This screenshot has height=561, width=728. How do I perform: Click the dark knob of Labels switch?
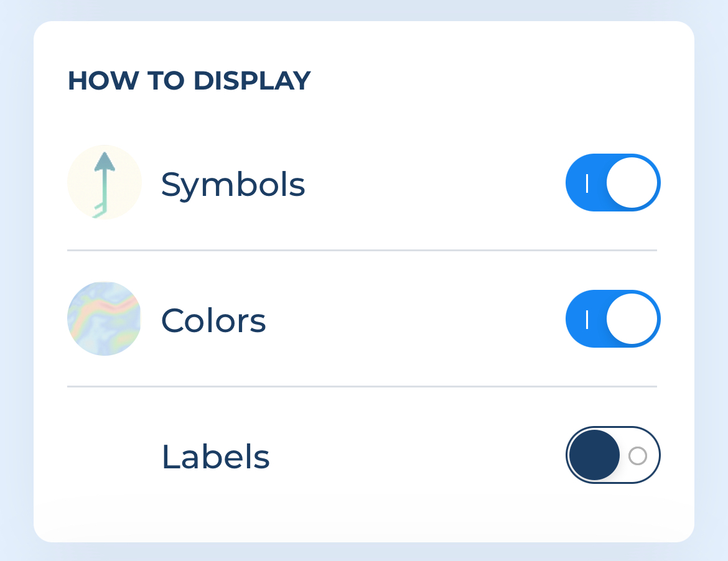(x=594, y=455)
